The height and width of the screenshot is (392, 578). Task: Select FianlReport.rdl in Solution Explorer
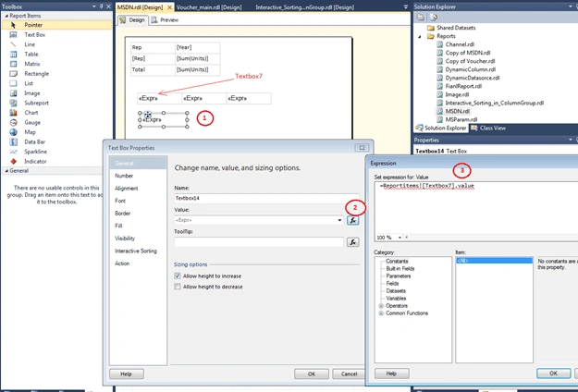point(463,86)
